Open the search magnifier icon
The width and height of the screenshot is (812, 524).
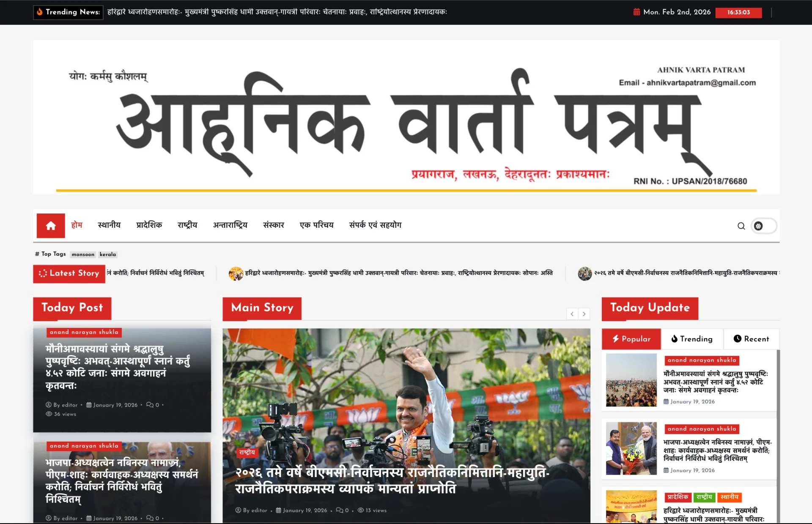741,226
